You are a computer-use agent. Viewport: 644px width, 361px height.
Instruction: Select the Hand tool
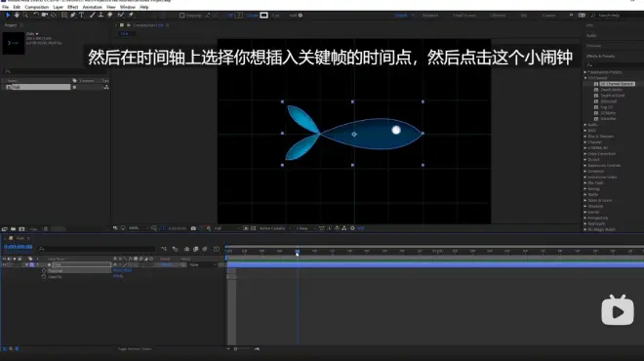click(17, 16)
